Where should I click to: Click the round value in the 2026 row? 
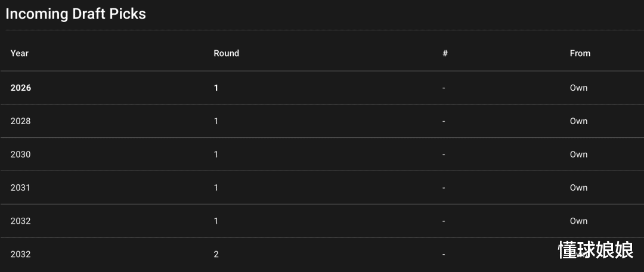(x=216, y=88)
